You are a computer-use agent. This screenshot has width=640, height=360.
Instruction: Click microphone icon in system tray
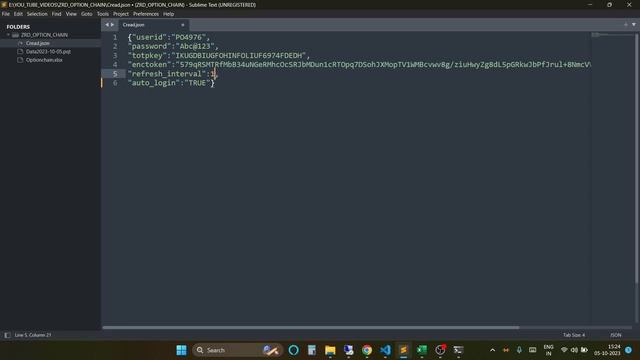point(519,350)
